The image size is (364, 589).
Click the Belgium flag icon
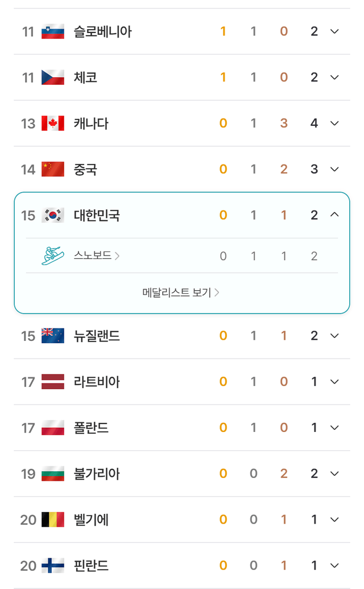point(52,520)
